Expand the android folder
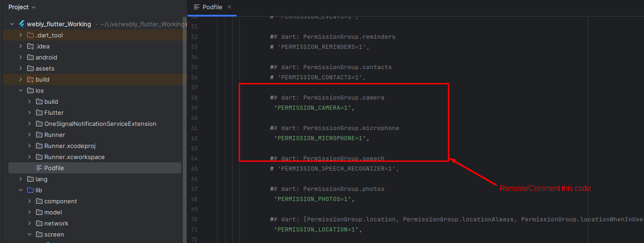This screenshot has height=243, width=644. click(21, 58)
